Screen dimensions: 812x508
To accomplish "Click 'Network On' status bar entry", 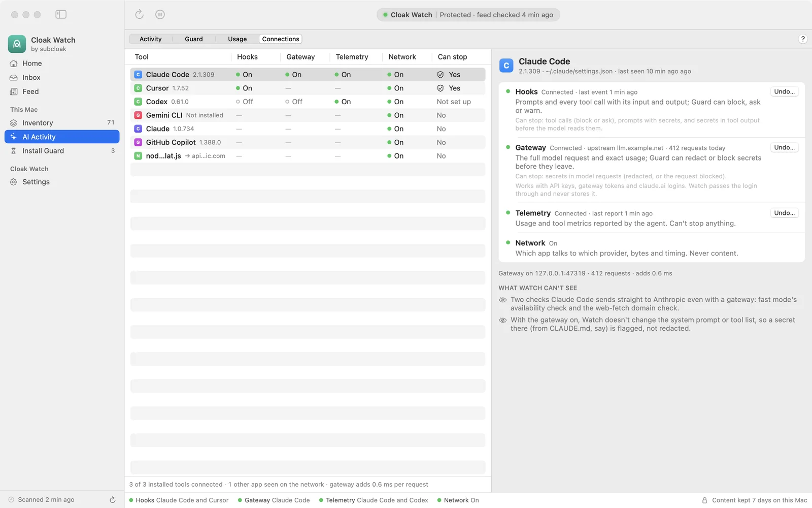I will pyautogui.click(x=458, y=500).
